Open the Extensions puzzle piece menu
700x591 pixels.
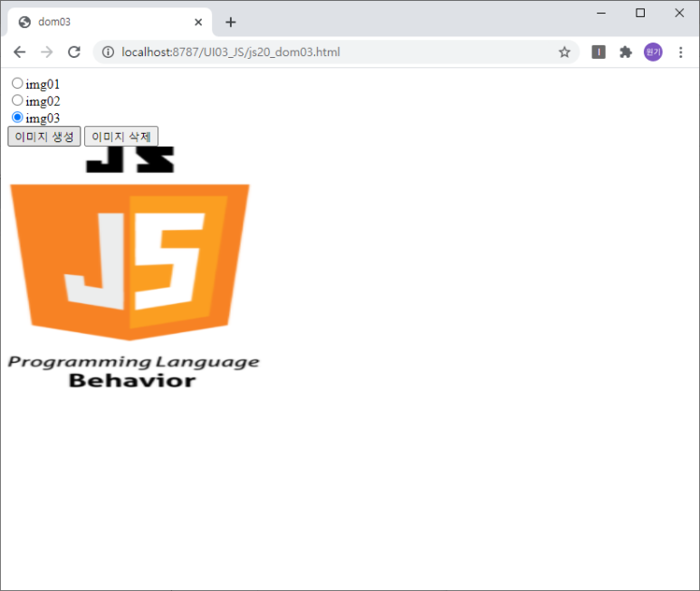tap(626, 52)
